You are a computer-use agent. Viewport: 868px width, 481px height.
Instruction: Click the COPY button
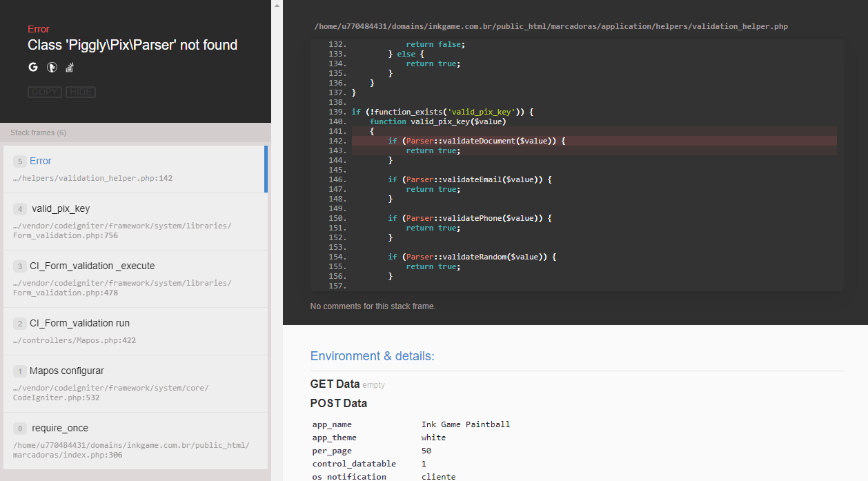(45, 92)
